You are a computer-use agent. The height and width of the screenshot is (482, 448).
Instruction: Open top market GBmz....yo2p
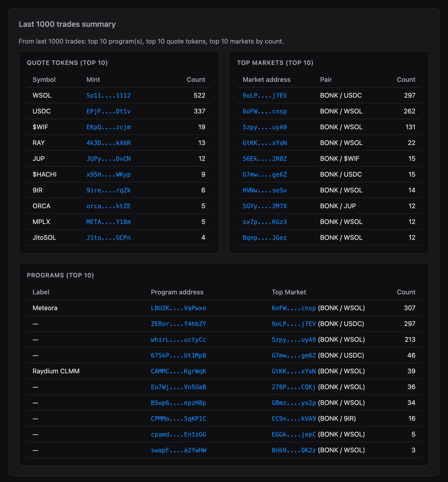(x=294, y=403)
